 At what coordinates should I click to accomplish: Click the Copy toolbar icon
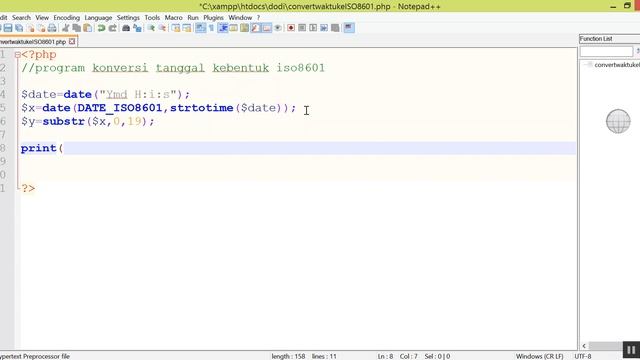76,28
